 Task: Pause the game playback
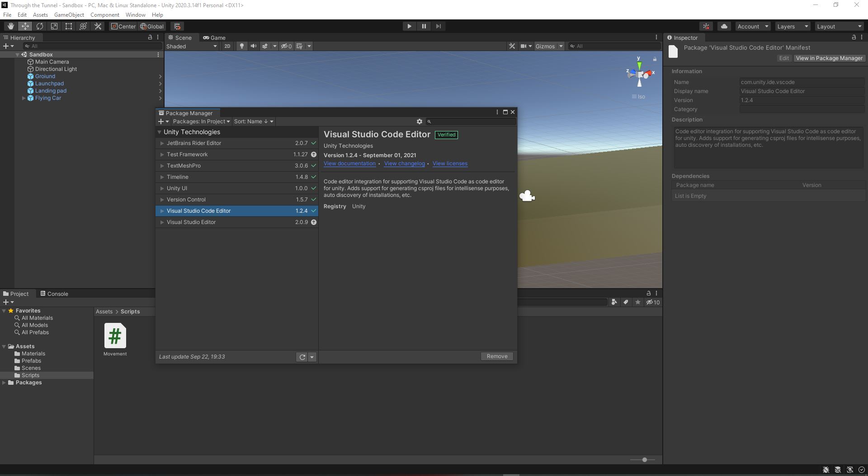click(424, 26)
